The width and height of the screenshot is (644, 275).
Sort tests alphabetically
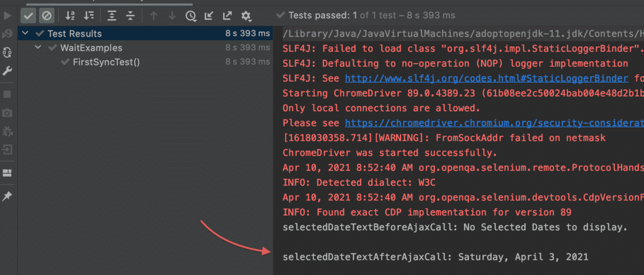tap(70, 16)
